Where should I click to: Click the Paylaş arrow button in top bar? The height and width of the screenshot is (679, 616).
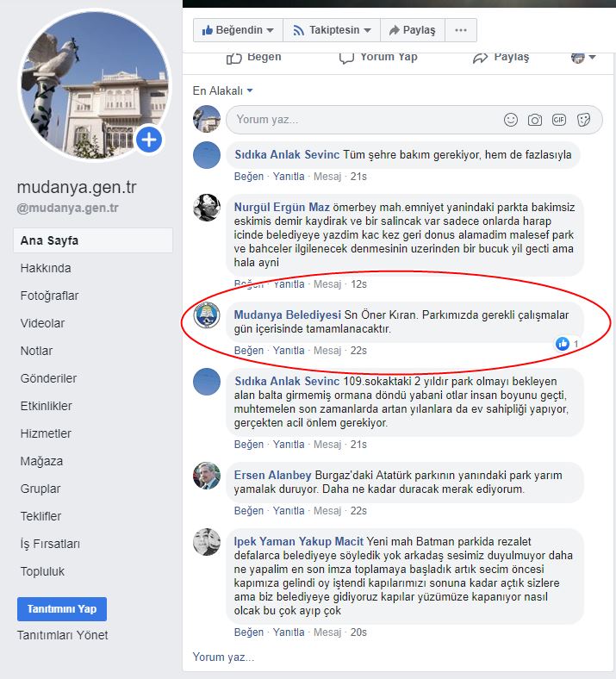[412, 30]
